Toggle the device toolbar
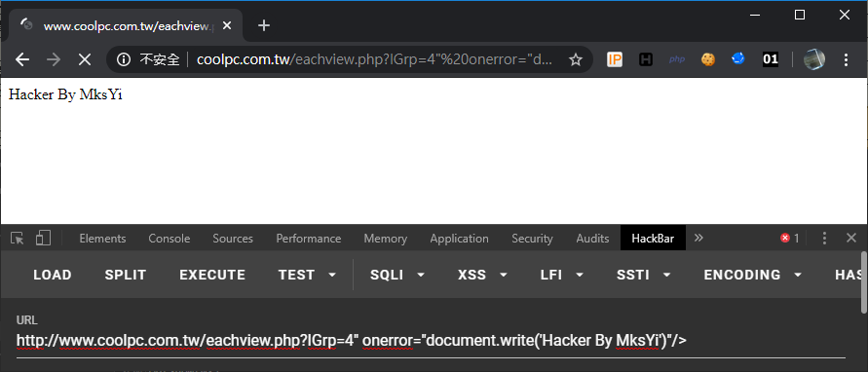This screenshot has height=372, width=868. coord(43,238)
